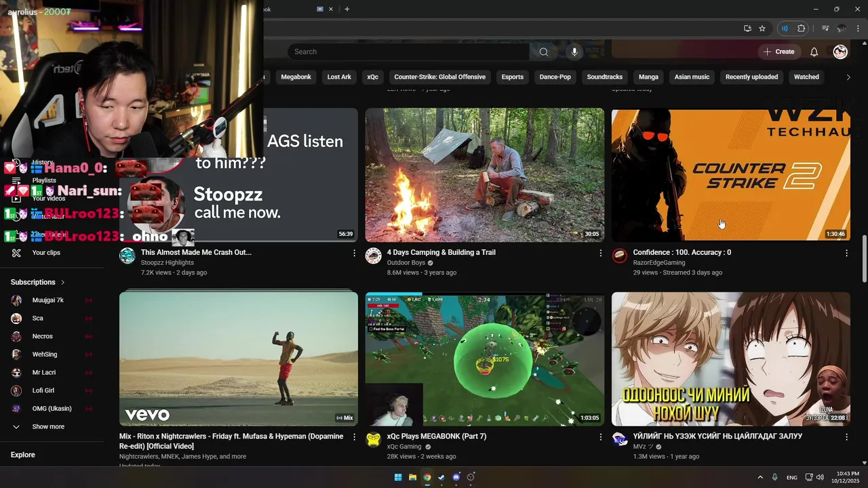Open OBS Studio from taskbar

click(471, 477)
